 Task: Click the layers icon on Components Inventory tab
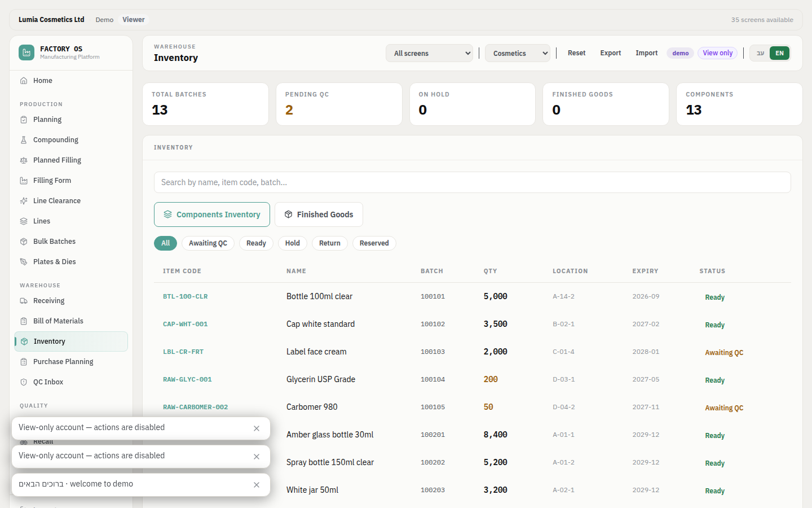(167, 214)
